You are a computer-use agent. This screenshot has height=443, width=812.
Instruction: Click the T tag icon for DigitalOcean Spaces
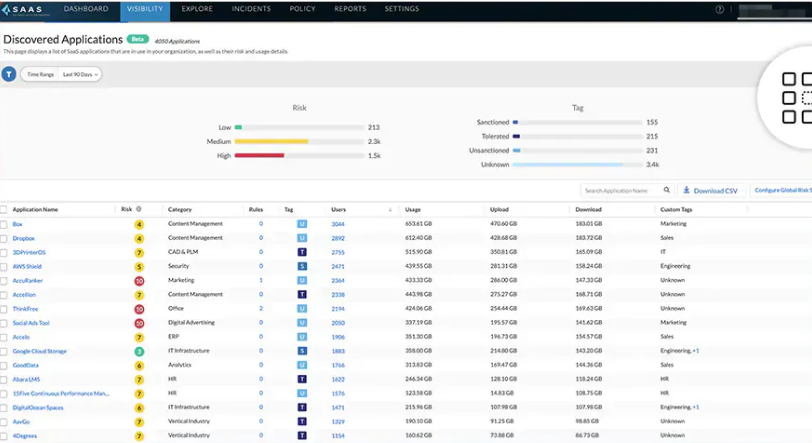(x=302, y=407)
